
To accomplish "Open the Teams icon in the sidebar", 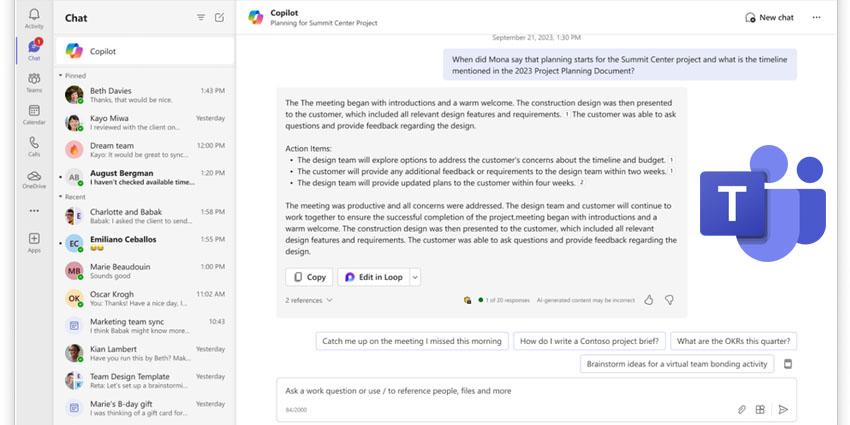I will [34, 79].
